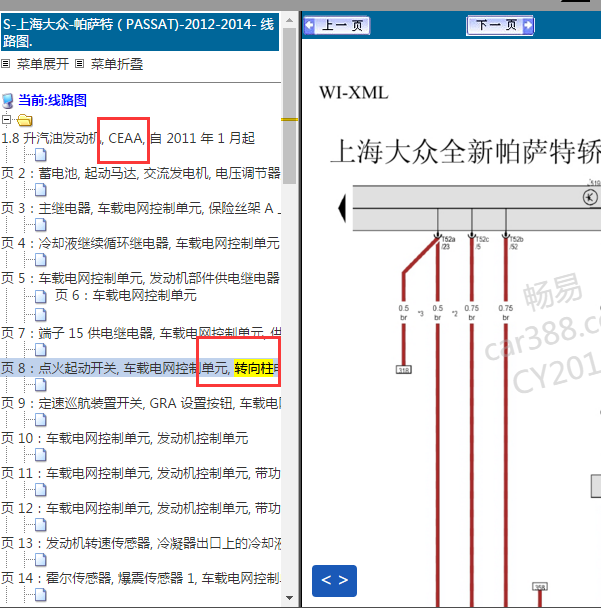The image size is (601, 608).
Task: Collapse the root folder tree node
Action: [x=6, y=119]
